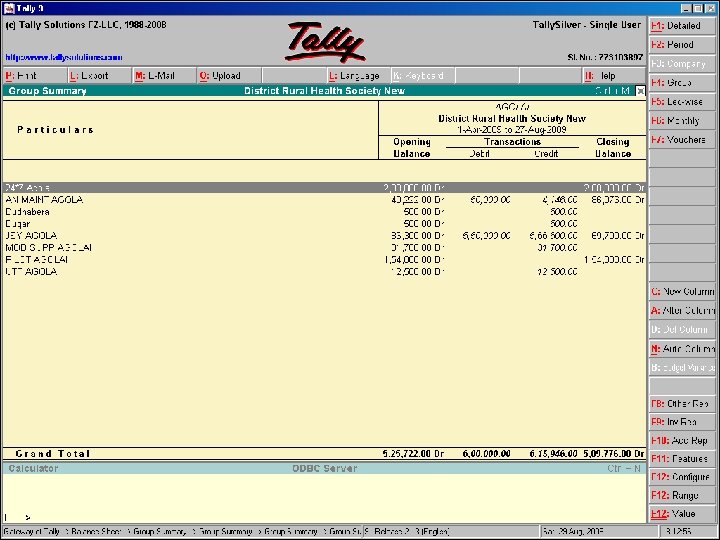Screen dimensions: 720x540
Task: Show F5: Ledger-wise view
Action: (682, 102)
